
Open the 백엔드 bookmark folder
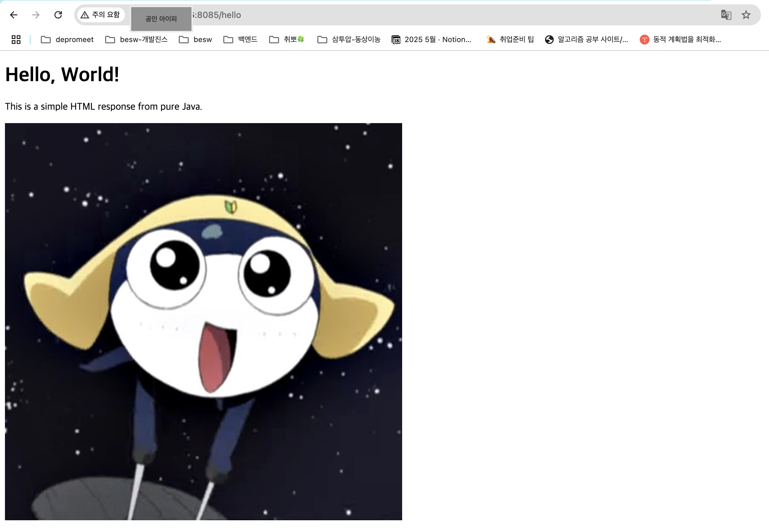coord(240,40)
